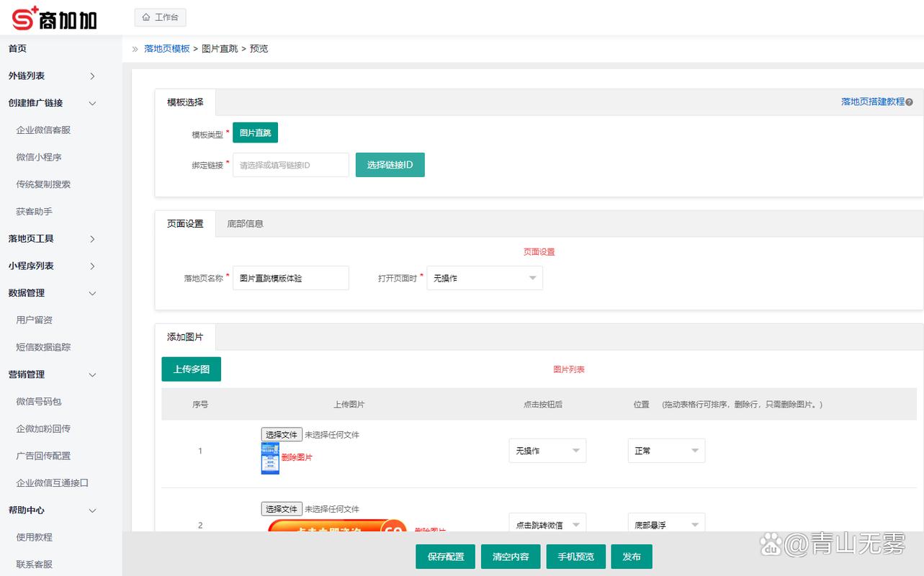Click 选择文件 for image row 2
The height and width of the screenshot is (576, 924).
point(282,509)
